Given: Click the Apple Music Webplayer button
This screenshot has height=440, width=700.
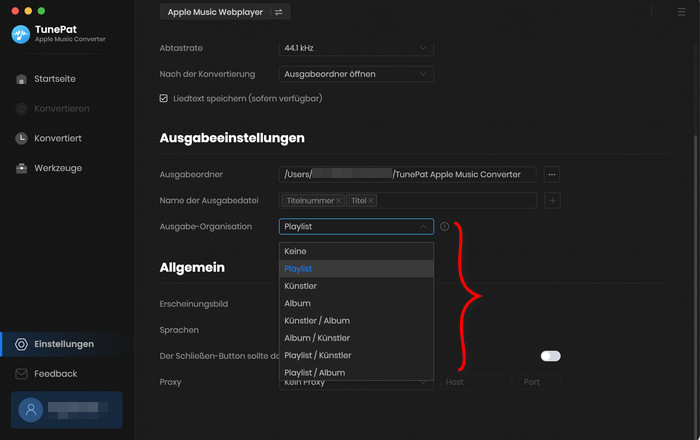Looking at the screenshot, I should pyautogui.click(x=225, y=12).
